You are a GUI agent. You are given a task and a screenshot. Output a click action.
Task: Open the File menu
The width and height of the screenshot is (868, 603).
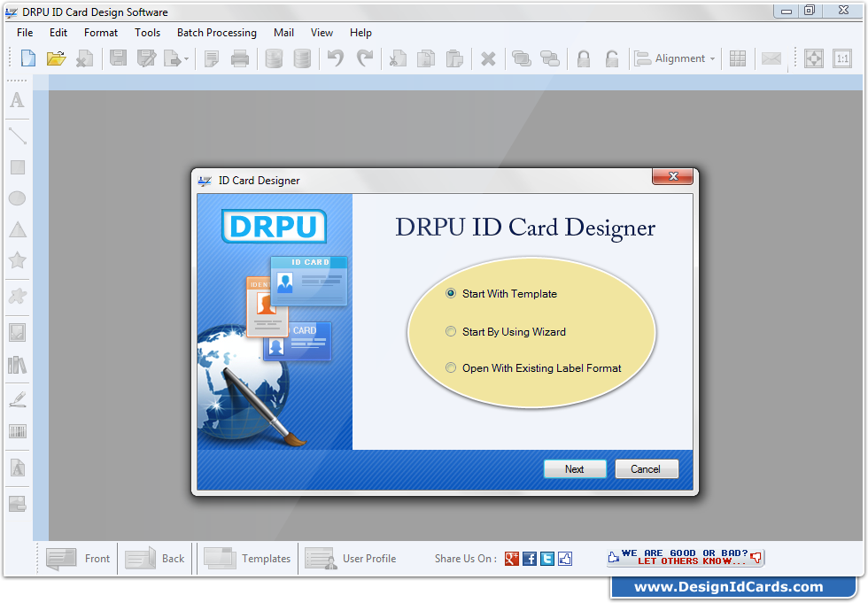coord(25,33)
